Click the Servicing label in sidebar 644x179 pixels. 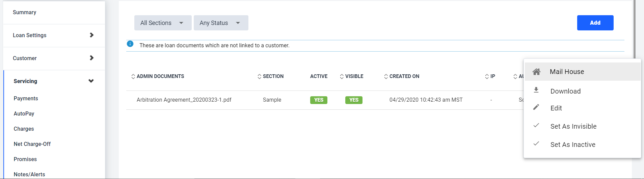pos(25,81)
